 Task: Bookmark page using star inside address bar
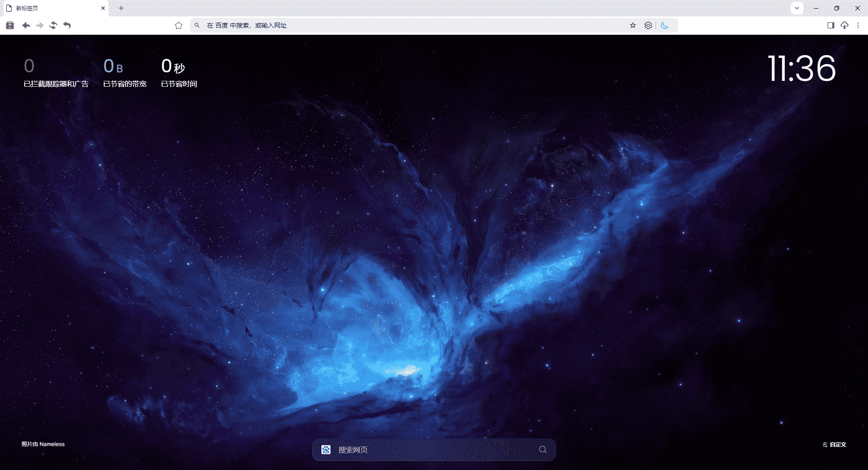coord(633,25)
